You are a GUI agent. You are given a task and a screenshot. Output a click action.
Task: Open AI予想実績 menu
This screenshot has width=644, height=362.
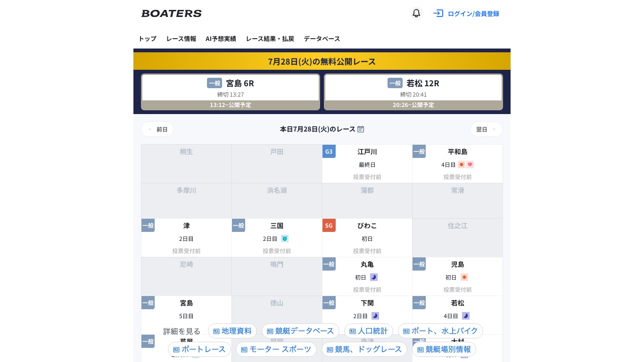pyautogui.click(x=221, y=39)
